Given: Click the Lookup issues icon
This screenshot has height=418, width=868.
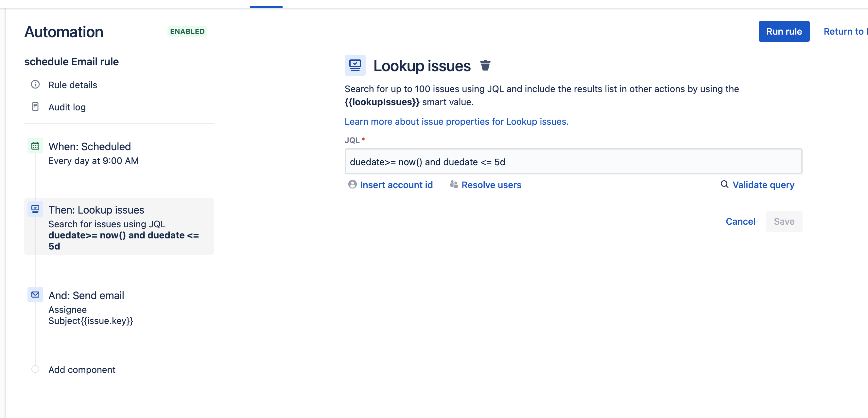Looking at the screenshot, I should (355, 66).
